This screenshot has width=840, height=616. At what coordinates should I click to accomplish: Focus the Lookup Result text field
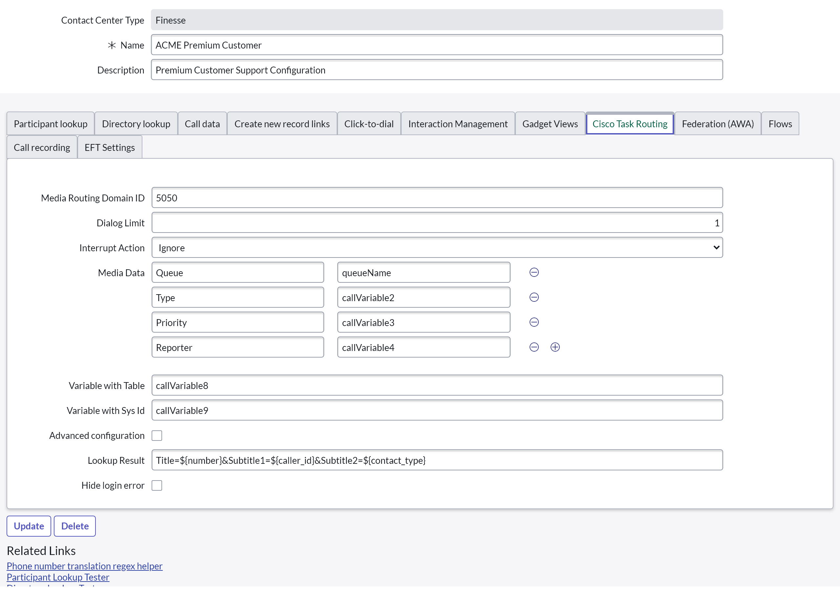click(x=437, y=461)
